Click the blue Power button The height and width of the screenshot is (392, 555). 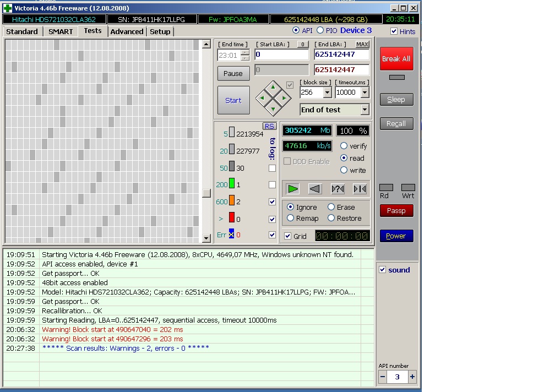click(x=396, y=236)
